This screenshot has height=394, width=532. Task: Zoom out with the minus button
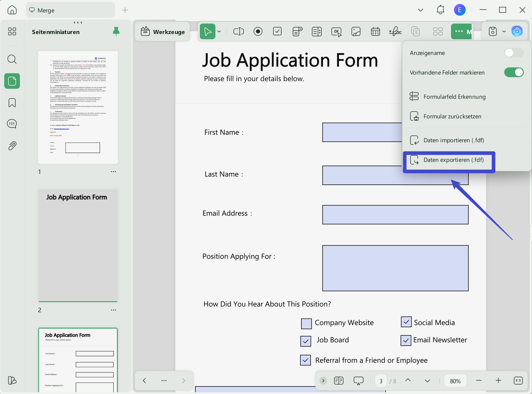coord(479,381)
